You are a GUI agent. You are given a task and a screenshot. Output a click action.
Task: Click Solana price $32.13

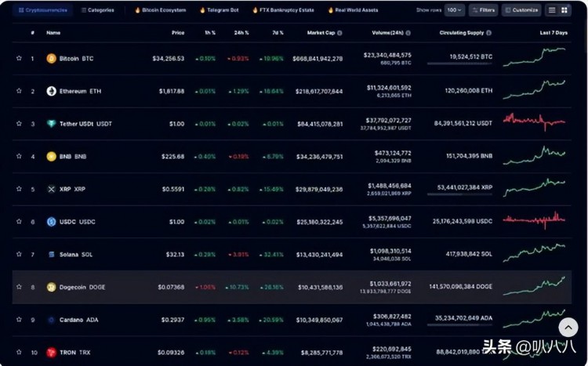[175, 255]
